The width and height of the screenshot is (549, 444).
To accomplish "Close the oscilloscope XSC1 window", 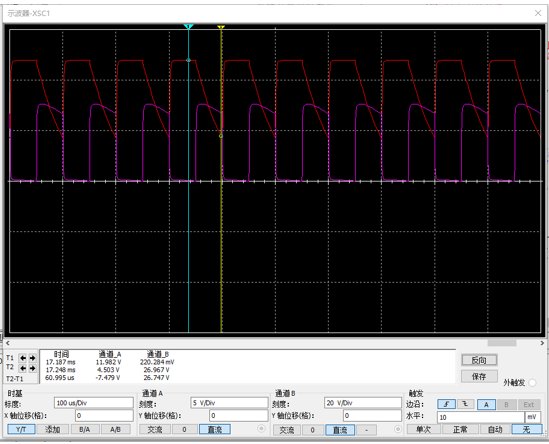I will (x=538, y=13).
